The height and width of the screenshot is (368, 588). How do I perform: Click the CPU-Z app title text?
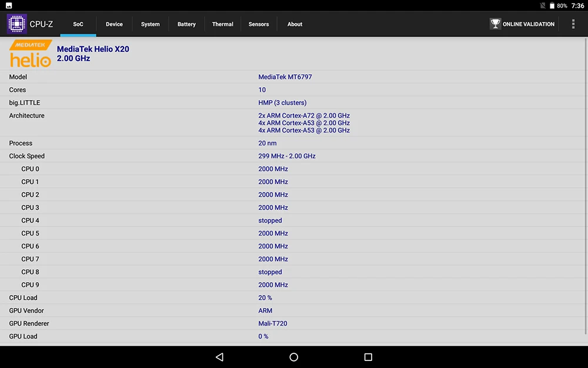pos(41,24)
